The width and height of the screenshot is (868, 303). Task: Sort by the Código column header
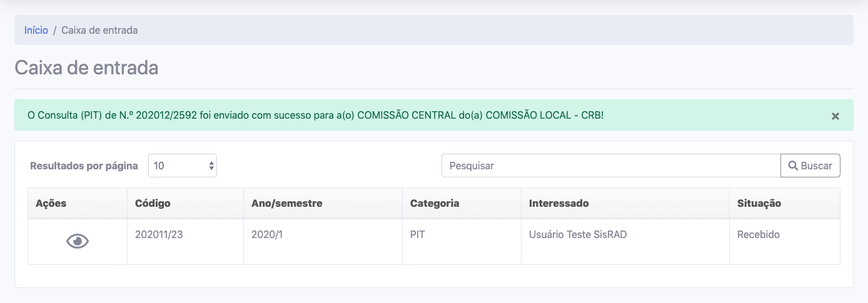point(153,203)
